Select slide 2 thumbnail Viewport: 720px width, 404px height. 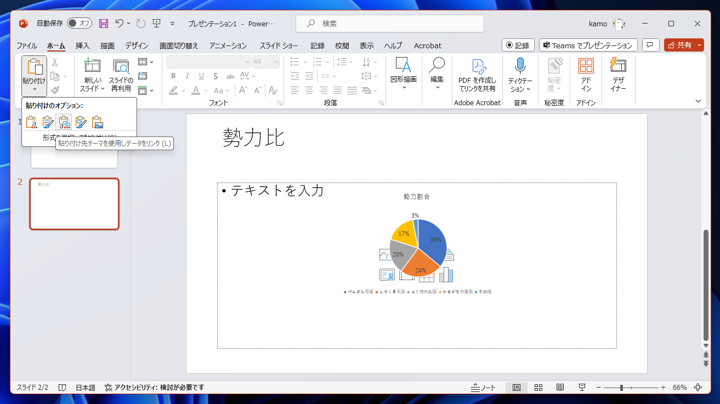pyautogui.click(x=74, y=204)
